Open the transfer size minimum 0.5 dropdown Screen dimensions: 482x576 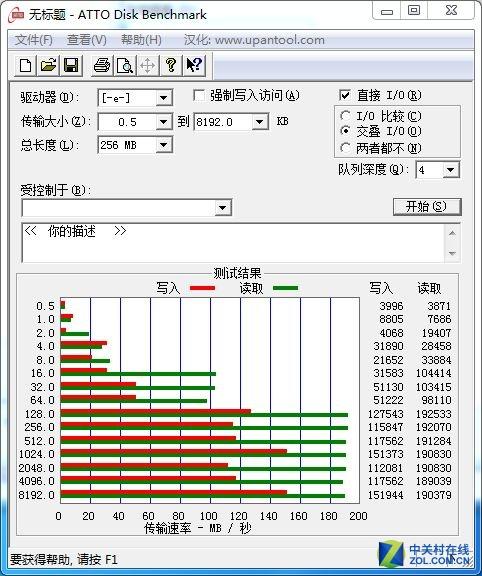[163, 122]
